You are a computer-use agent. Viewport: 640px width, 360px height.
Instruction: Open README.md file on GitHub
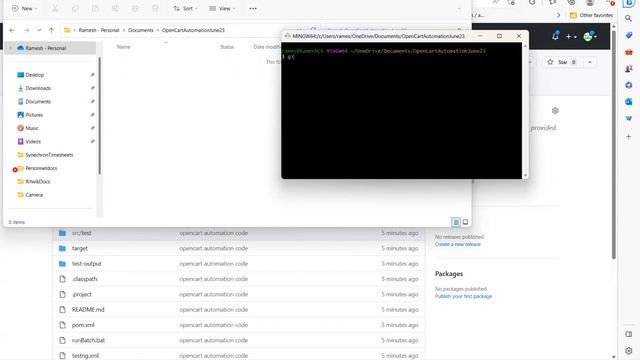point(88,309)
